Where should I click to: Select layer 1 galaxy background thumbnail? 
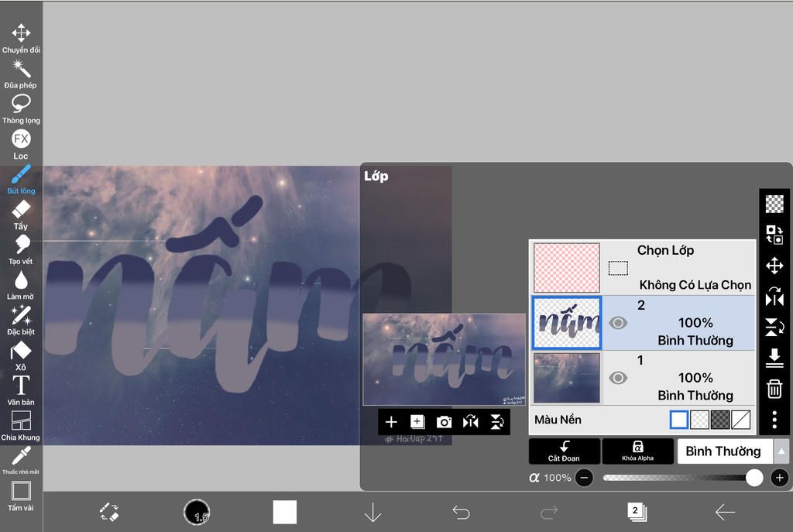coord(567,378)
